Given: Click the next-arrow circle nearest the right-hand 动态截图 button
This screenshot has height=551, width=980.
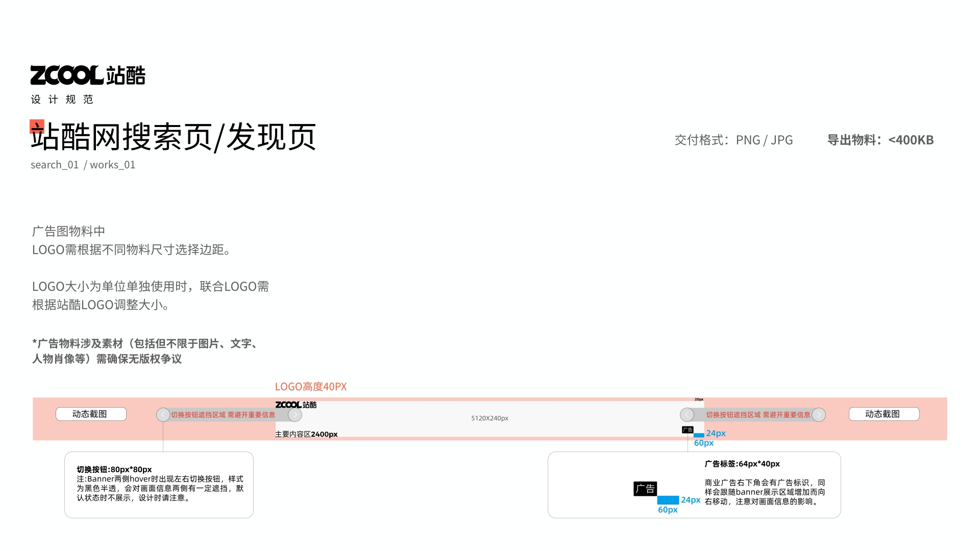Looking at the screenshot, I should [819, 415].
